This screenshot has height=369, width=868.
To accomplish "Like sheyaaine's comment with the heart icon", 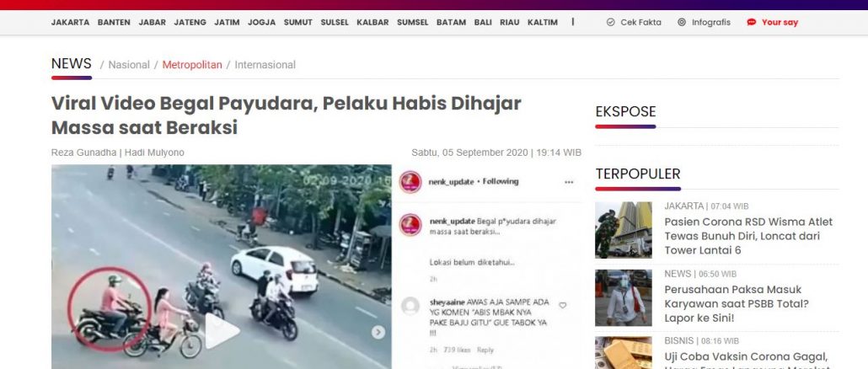I will pyautogui.click(x=562, y=305).
